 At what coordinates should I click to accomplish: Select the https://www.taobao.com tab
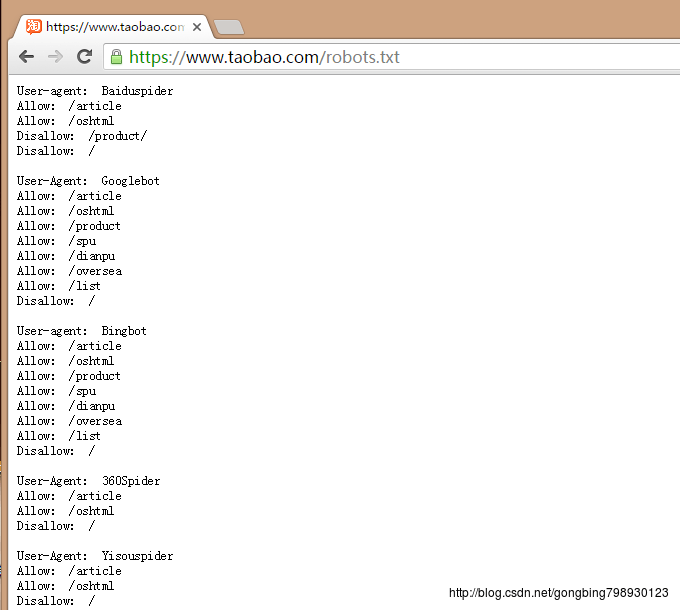pos(114,27)
